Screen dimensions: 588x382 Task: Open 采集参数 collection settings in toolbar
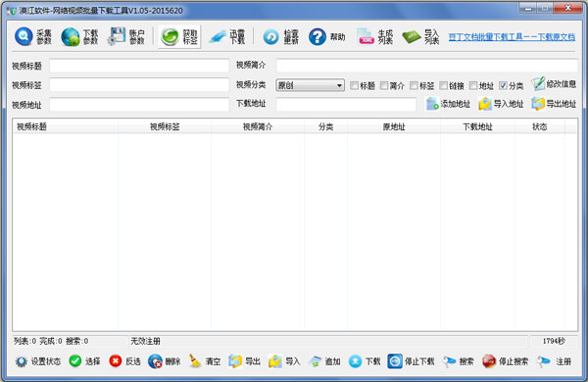[33, 37]
